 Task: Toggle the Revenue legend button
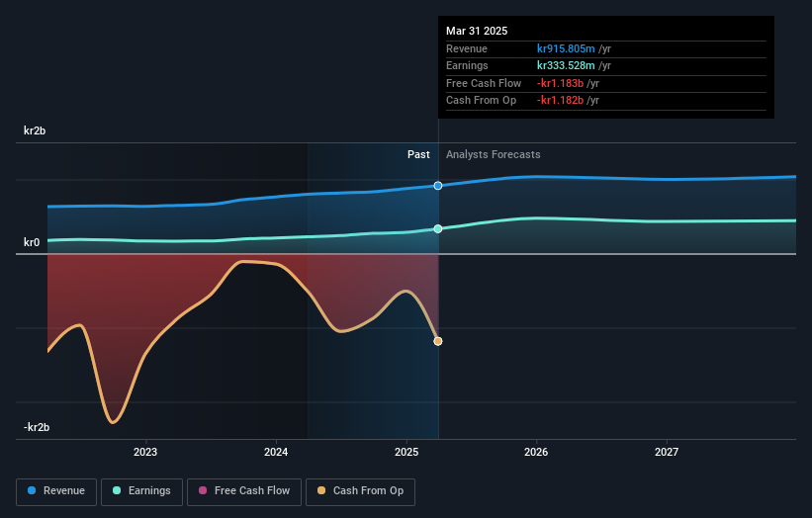click(56, 491)
